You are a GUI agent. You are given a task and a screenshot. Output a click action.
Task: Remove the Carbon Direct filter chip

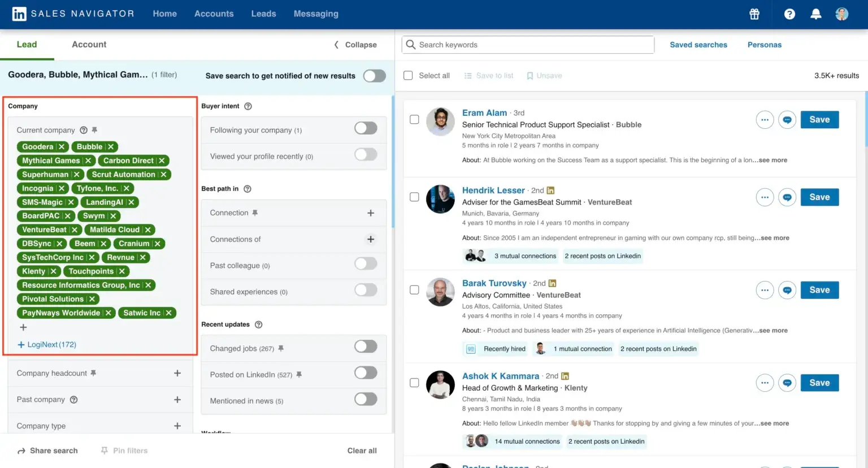pos(162,161)
